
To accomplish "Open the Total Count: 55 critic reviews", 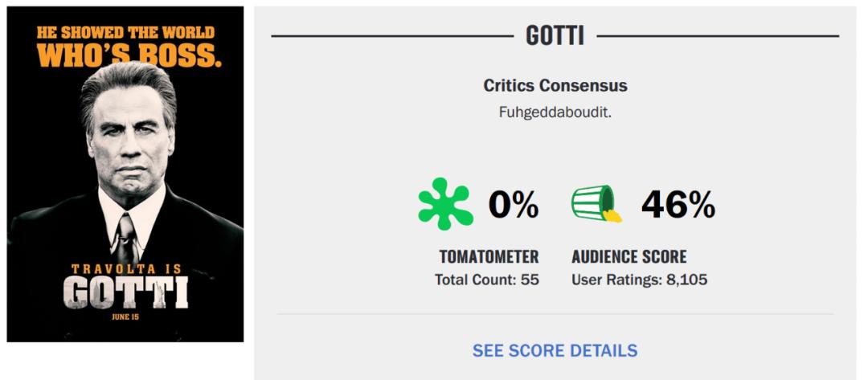I will (x=487, y=280).
